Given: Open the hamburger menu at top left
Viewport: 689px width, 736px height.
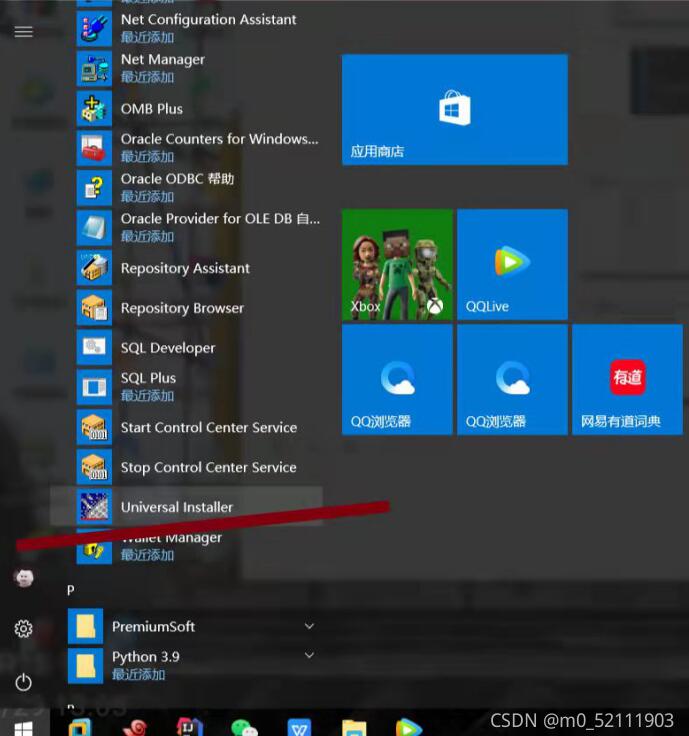Looking at the screenshot, I should click(23, 32).
